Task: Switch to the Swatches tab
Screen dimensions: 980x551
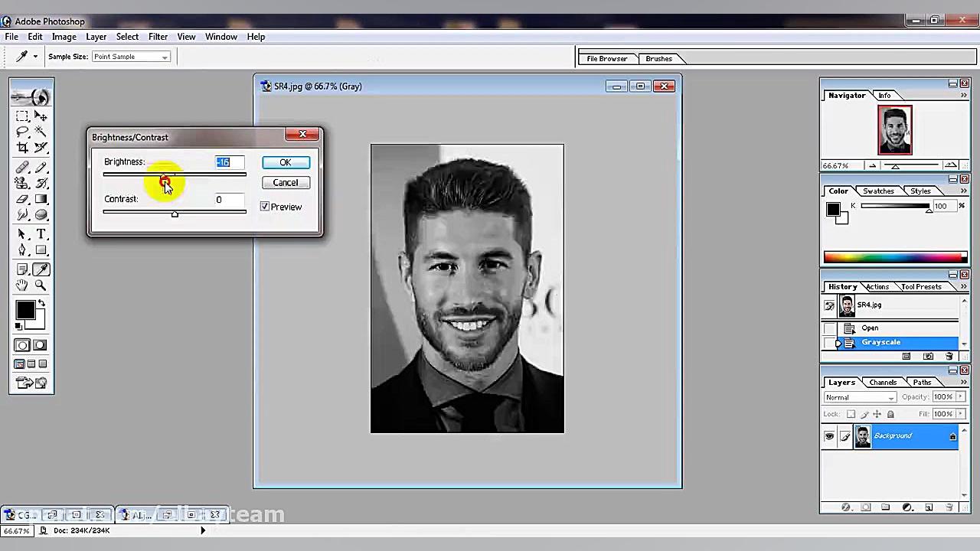Action: [878, 191]
